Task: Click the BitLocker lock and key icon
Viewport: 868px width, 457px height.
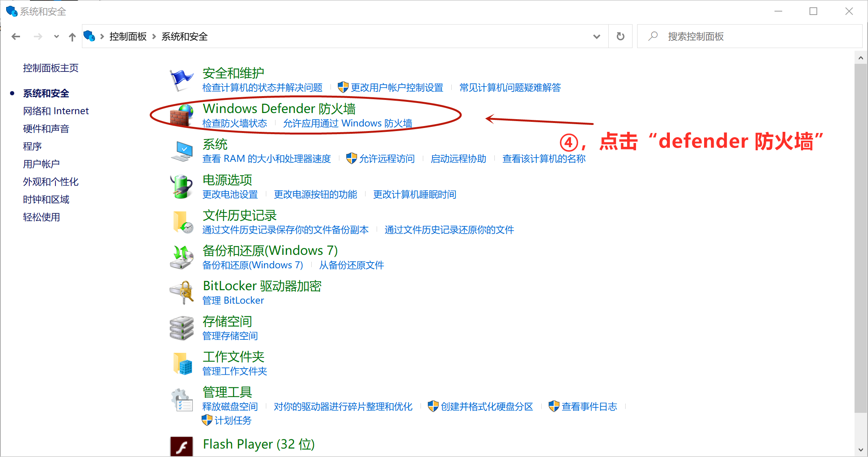Action: point(182,293)
